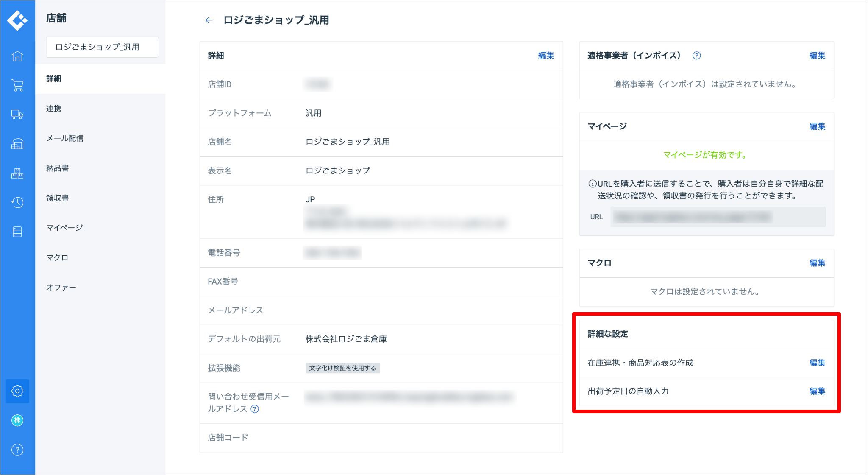This screenshot has width=868, height=475.
Task: Edit the マイページ settings panel
Action: pyautogui.click(x=817, y=126)
